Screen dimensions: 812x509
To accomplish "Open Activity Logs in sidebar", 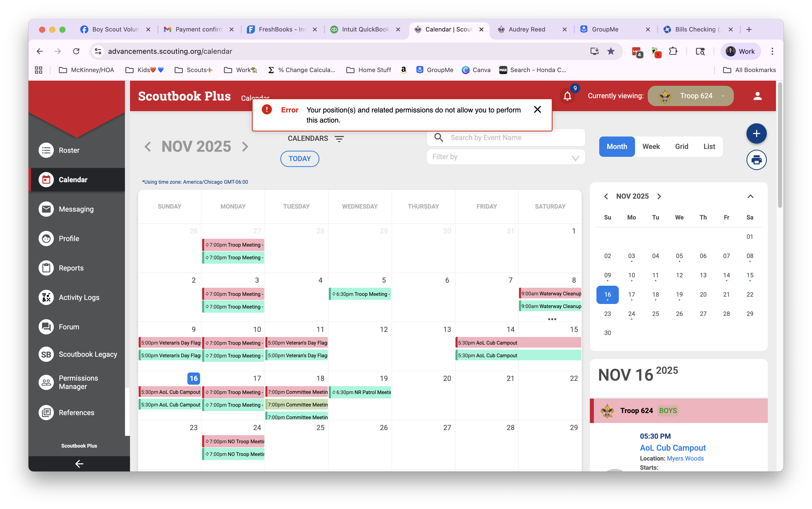I will pos(78,297).
